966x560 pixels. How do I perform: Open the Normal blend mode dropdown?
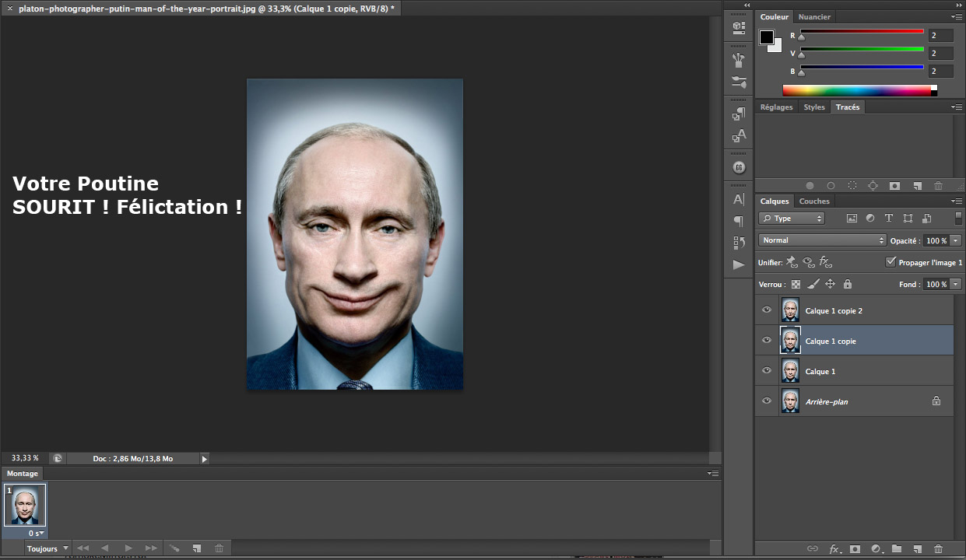822,240
